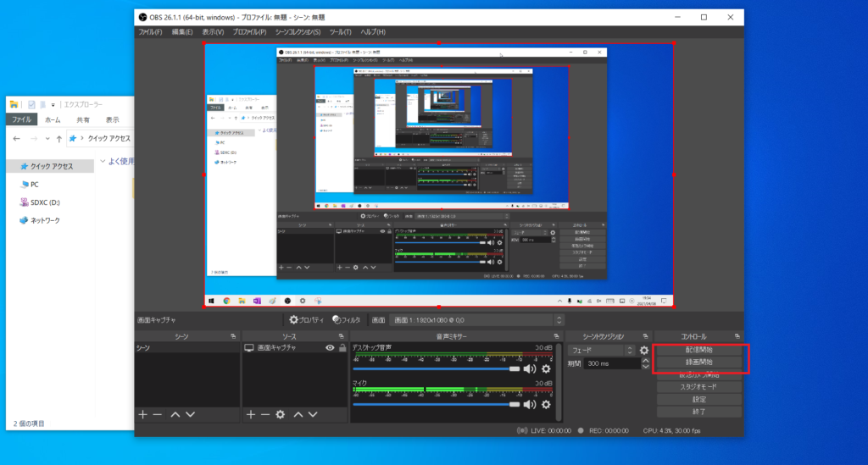The height and width of the screenshot is (465, 868).
Task: Undock the シーン panel with its float icon
Action: (x=233, y=336)
